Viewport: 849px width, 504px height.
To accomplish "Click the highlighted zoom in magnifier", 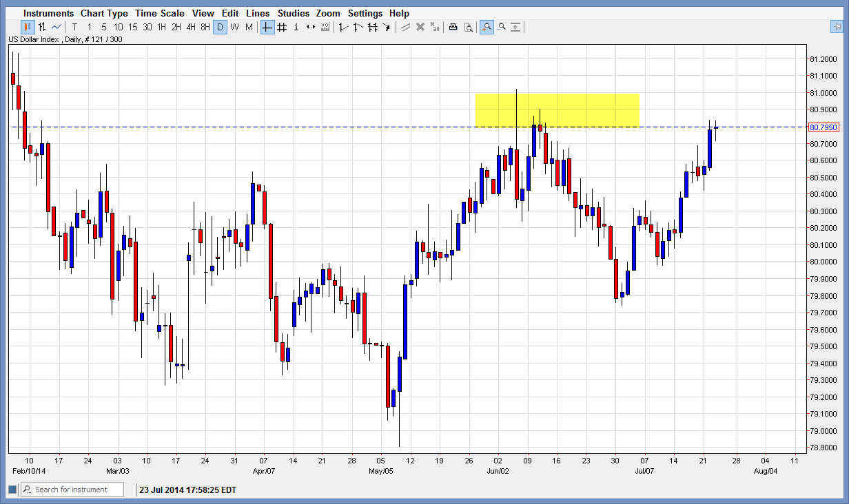I will 487,27.
